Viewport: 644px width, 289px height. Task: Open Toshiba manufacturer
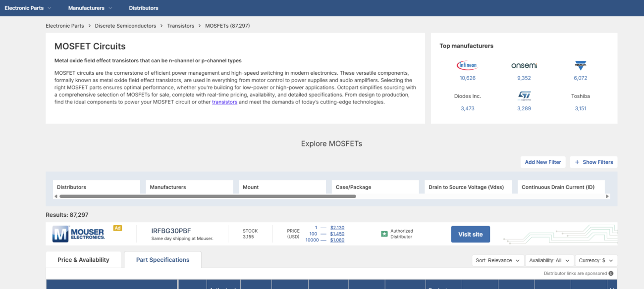coord(581,96)
